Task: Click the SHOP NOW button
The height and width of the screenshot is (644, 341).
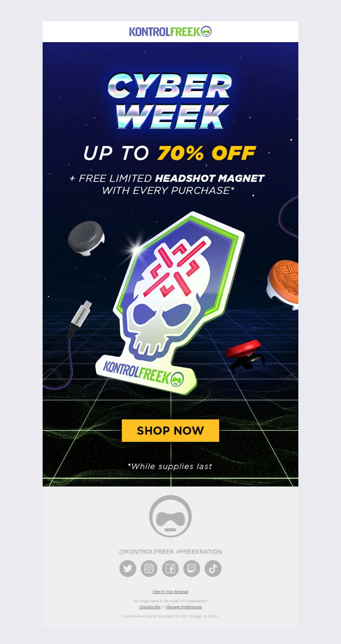Action: (170, 430)
